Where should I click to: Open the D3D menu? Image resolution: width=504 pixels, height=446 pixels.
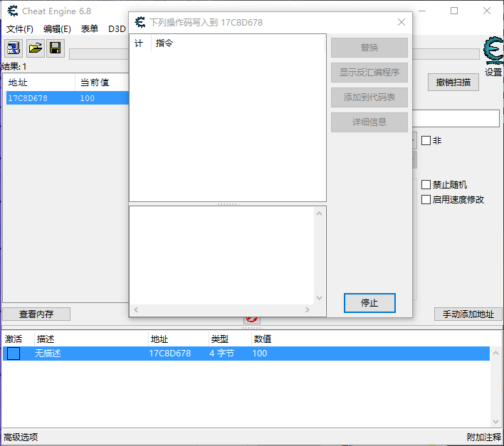(x=117, y=29)
